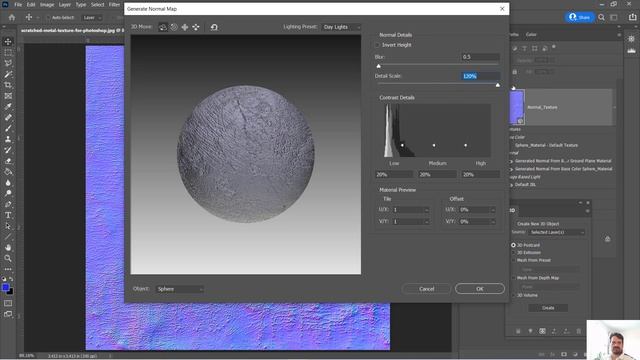Select the Blur tool
The height and width of the screenshot is (360, 640).
(x=8, y=182)
